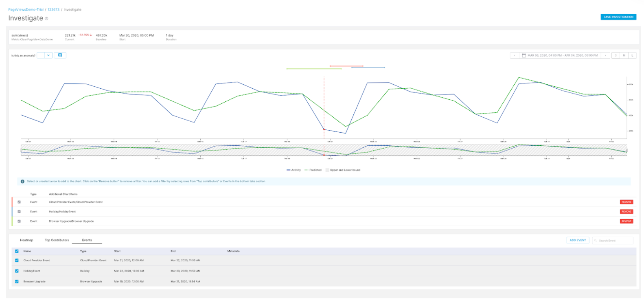Select the L chart size button
644x302 pixels.
click(x=632, y=55)
